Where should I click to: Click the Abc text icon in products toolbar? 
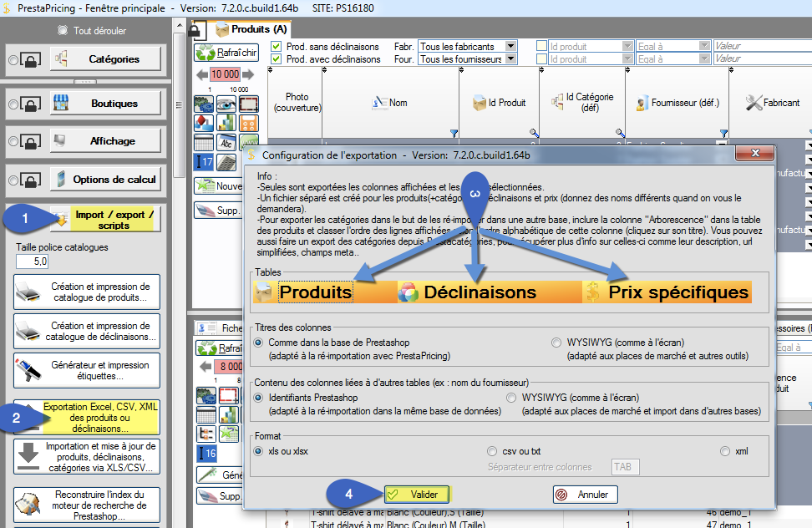tap(226, 143)
